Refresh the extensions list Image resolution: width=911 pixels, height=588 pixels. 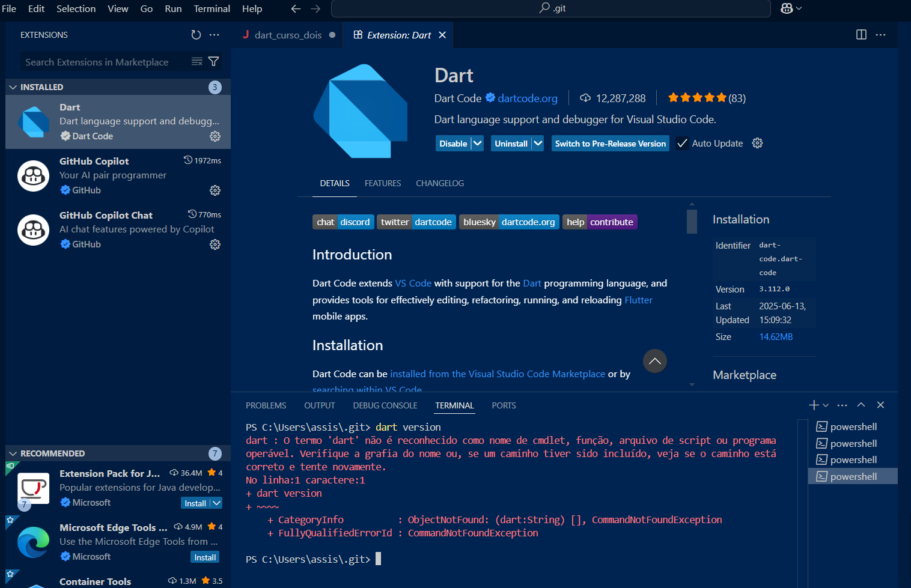pos(196,35)
